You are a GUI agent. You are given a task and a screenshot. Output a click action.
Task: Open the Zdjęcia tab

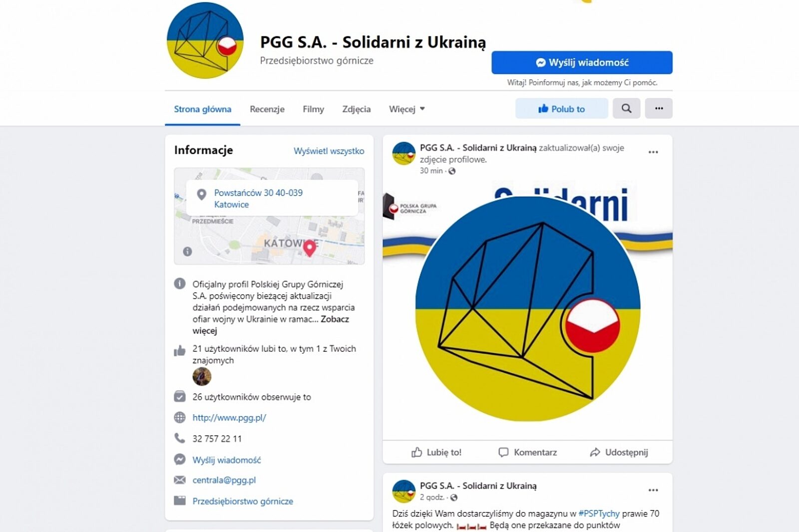[x=357, y=109]
